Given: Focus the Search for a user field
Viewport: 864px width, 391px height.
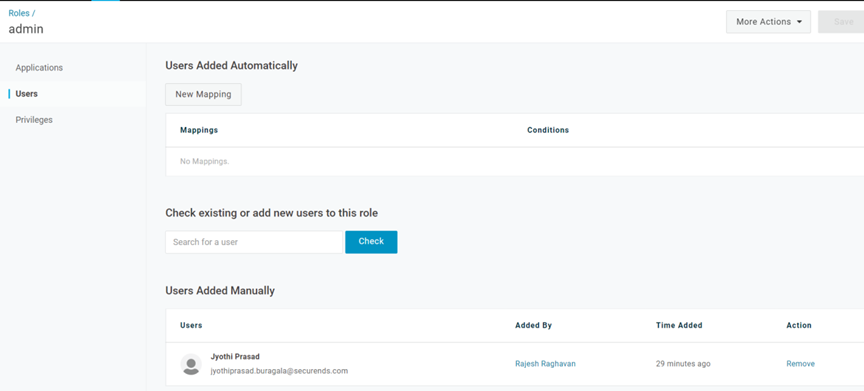Looking at the screenshot, I should [x=254, y=242].
